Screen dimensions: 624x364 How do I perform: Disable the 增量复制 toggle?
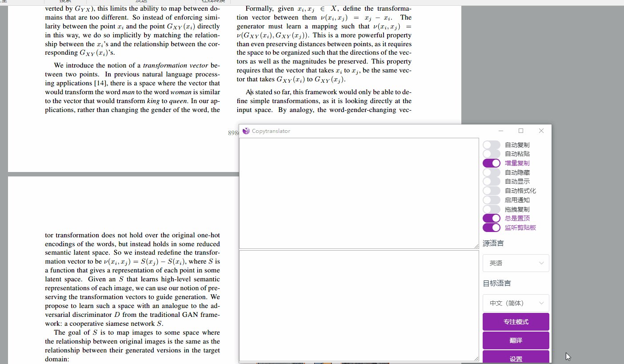click(x=492, y=163)
